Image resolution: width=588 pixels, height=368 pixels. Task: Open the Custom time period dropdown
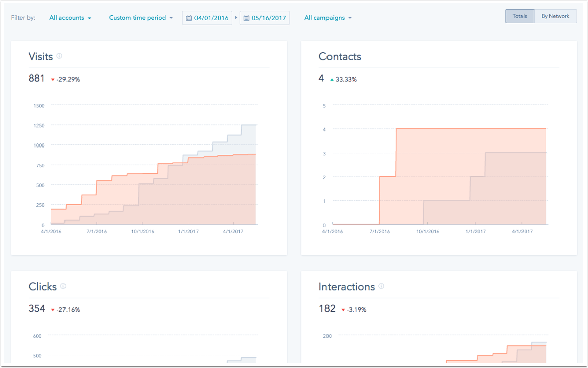141,18
